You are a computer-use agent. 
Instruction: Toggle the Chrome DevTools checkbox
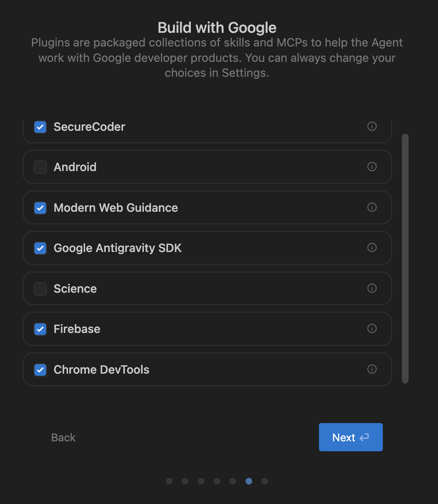(x=40, y=369)
